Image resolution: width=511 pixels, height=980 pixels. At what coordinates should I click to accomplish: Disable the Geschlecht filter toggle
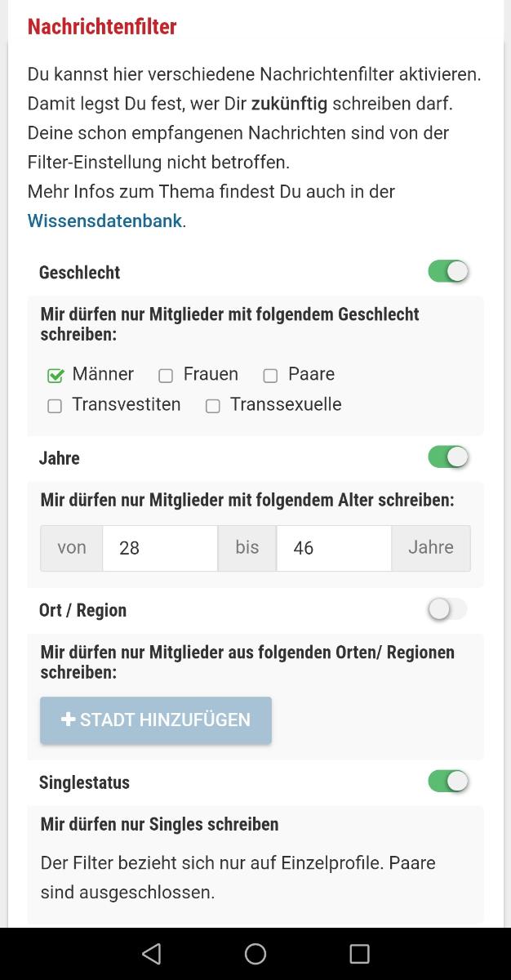(x=448, y=271)
